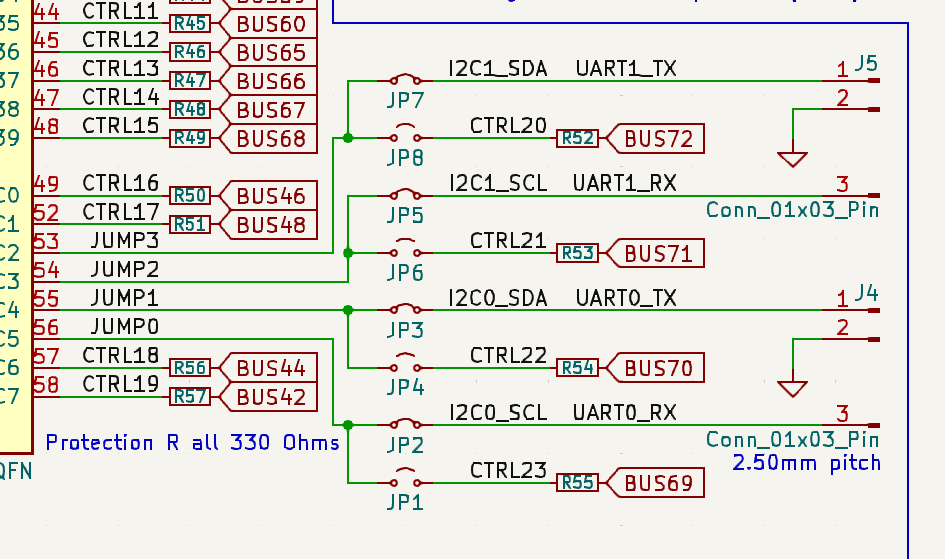Click the "2.50mm pitch" text note
945x559 pixels.
[806, 463]
